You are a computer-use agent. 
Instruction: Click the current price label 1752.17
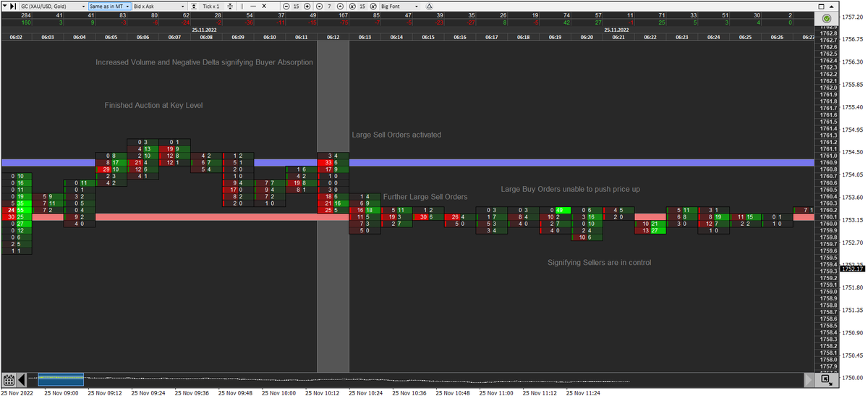[854, 269]
